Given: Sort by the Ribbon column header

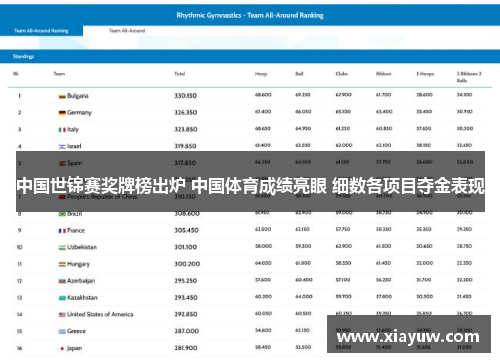Looking at the screenshot, I should pyautogui.click(x=384, y=74).
